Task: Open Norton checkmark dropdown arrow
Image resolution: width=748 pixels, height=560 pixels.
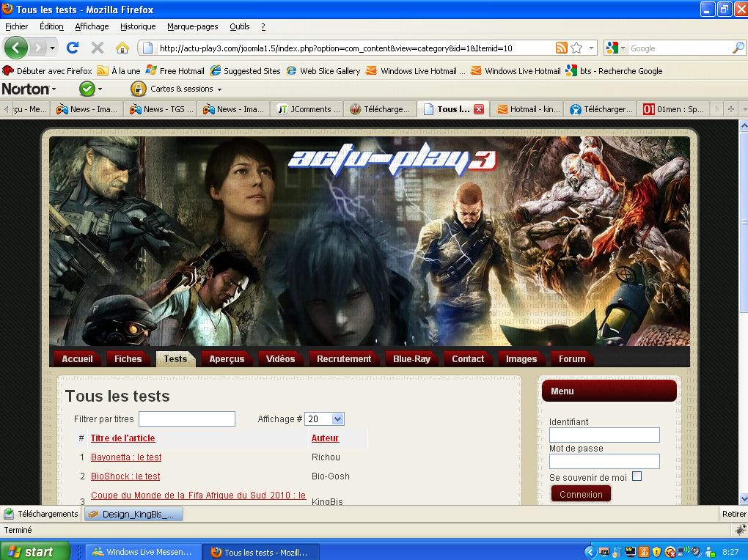Action: tap(100, 89)
